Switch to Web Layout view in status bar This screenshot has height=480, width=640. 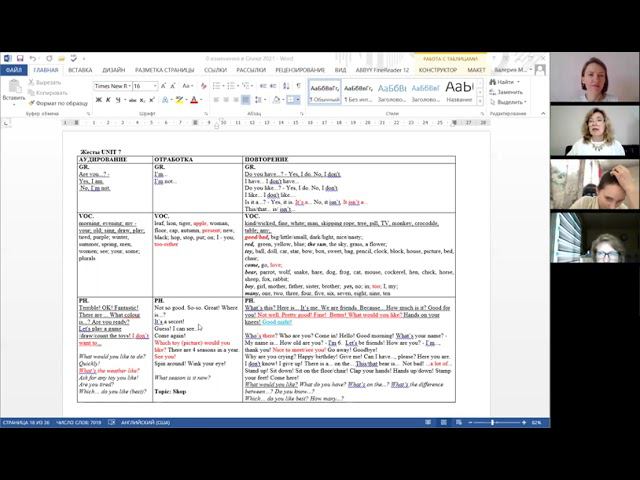(x=459, y=422)
